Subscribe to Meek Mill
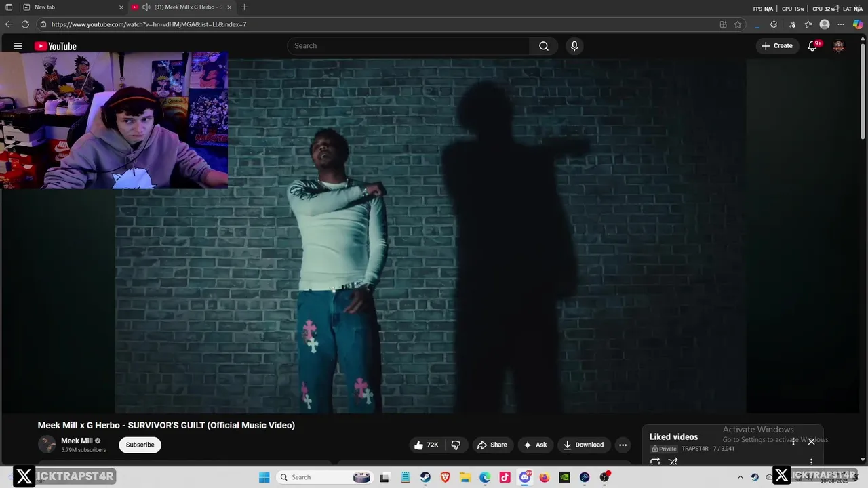Viewport: 868px width, 488px height. (x=140, y=445)
